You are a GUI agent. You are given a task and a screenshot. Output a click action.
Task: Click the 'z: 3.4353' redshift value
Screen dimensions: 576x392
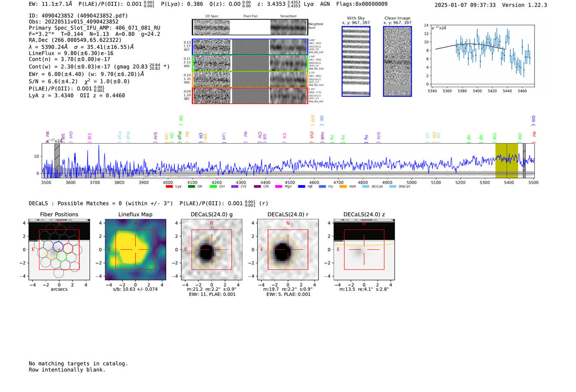271,4
